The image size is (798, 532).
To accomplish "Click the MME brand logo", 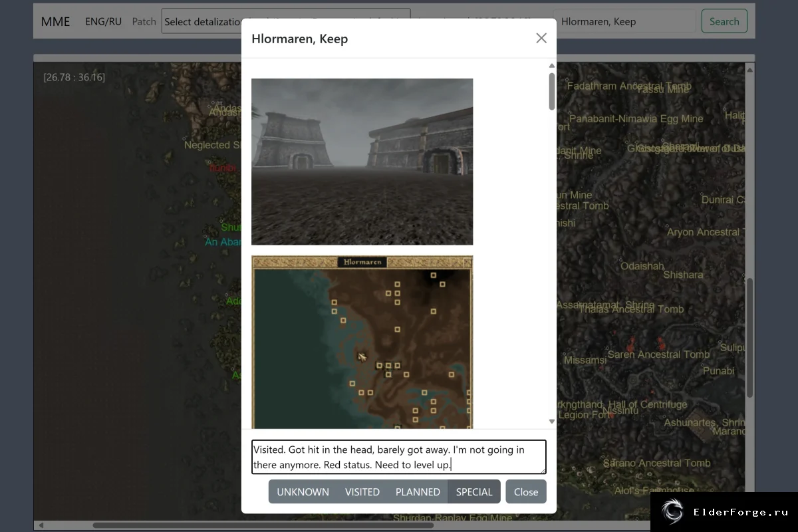I will (x=55, y=21).
